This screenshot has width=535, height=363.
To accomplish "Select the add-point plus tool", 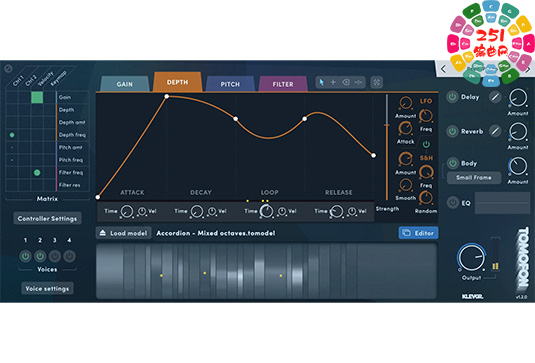I will [333, 82].
